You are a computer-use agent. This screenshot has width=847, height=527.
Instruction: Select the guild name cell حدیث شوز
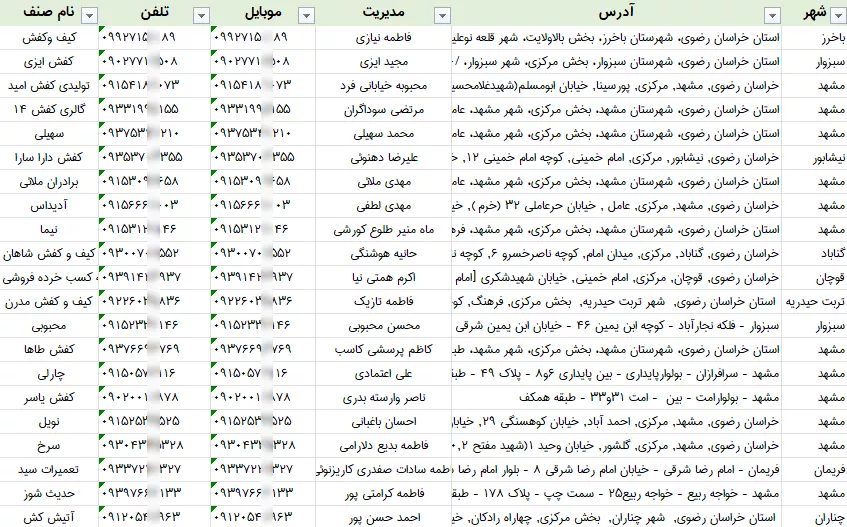coord(49,494)
